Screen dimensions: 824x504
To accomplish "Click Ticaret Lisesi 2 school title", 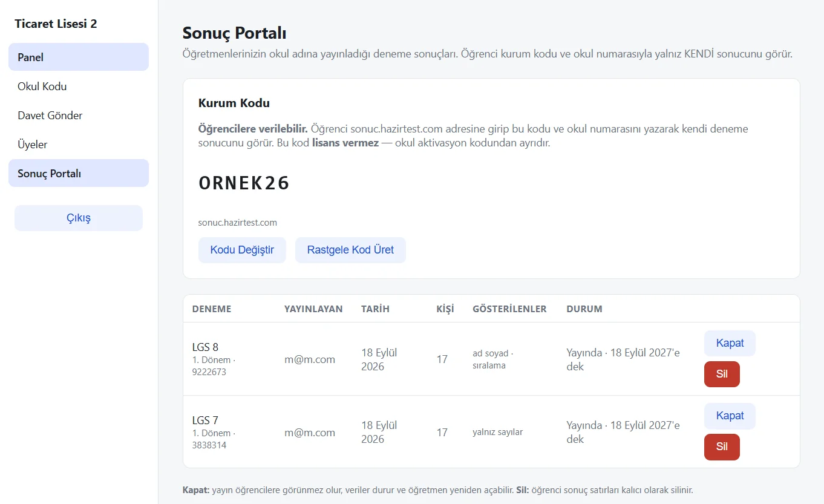I will (56, 24).
